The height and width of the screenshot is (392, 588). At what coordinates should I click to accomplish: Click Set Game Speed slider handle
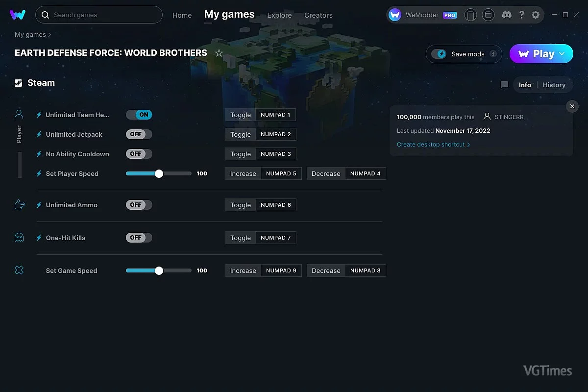159,270
